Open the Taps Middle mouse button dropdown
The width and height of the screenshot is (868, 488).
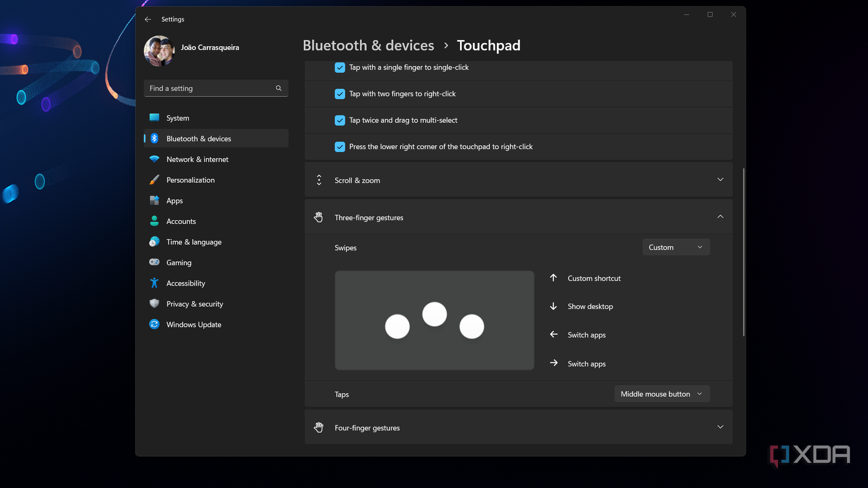[x=661, y=394]
